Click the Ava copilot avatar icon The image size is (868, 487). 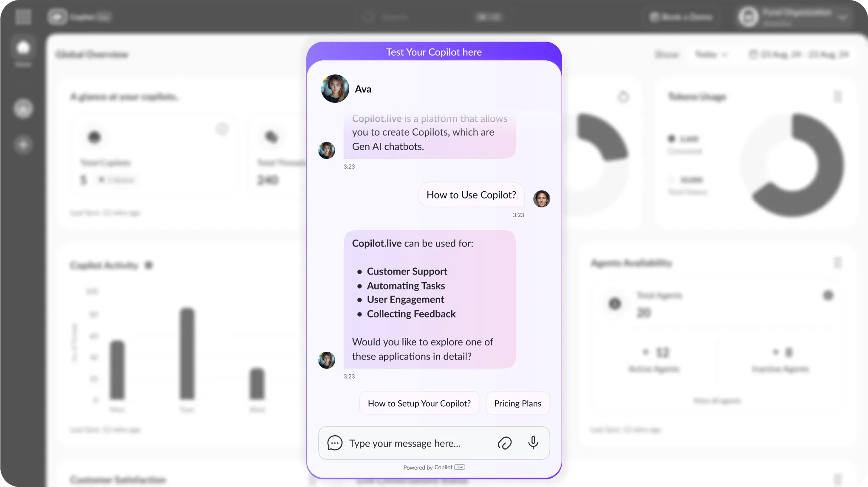click(x=334, y=88)
